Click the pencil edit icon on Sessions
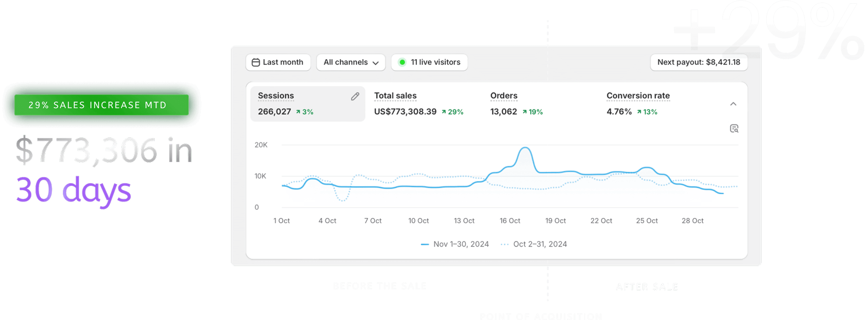Viewport: 868px width, 320px height. click(355, 96)
